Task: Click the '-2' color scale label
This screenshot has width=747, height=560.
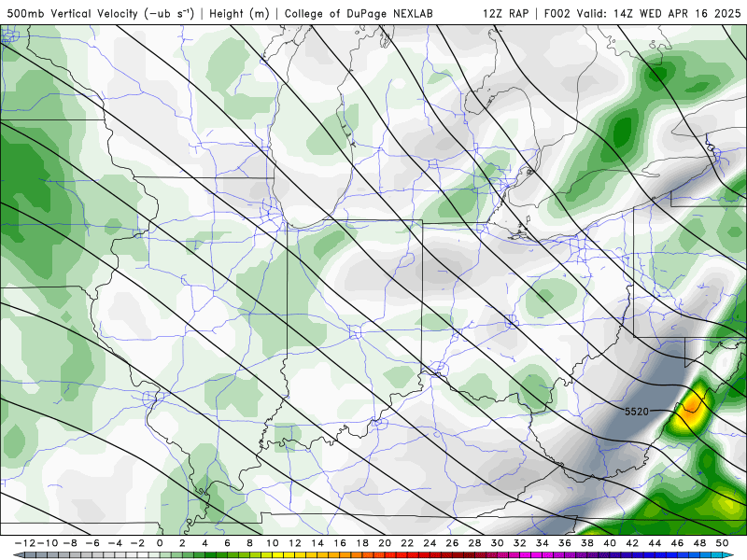Action: 137,543
